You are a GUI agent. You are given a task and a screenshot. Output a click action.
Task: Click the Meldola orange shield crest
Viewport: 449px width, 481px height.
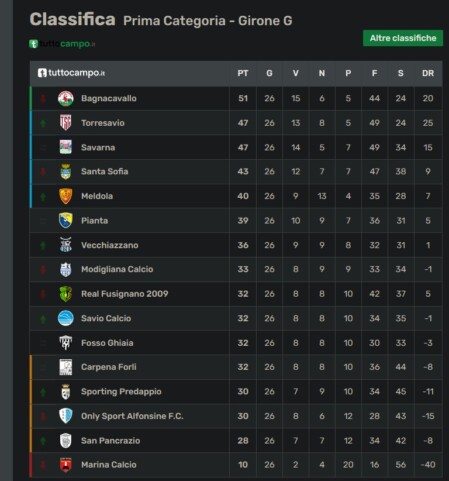[x=66, y=196]
